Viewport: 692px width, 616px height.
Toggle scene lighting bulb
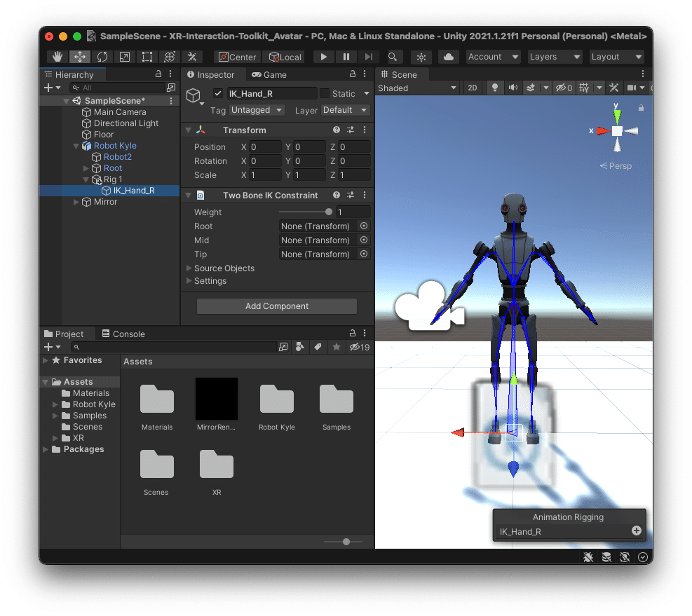pyautogui.click(x=495, y=88)
